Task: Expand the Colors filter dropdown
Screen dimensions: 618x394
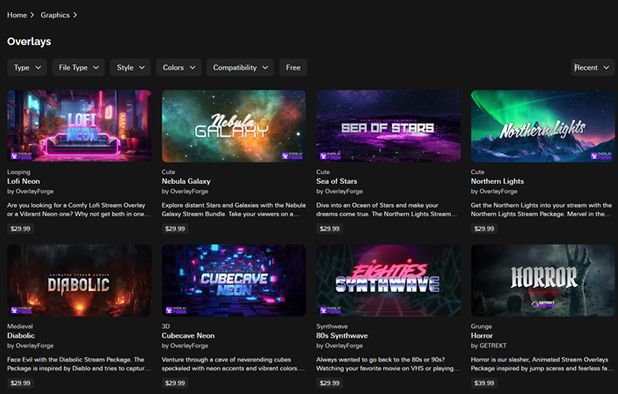Action: point(179,67)
